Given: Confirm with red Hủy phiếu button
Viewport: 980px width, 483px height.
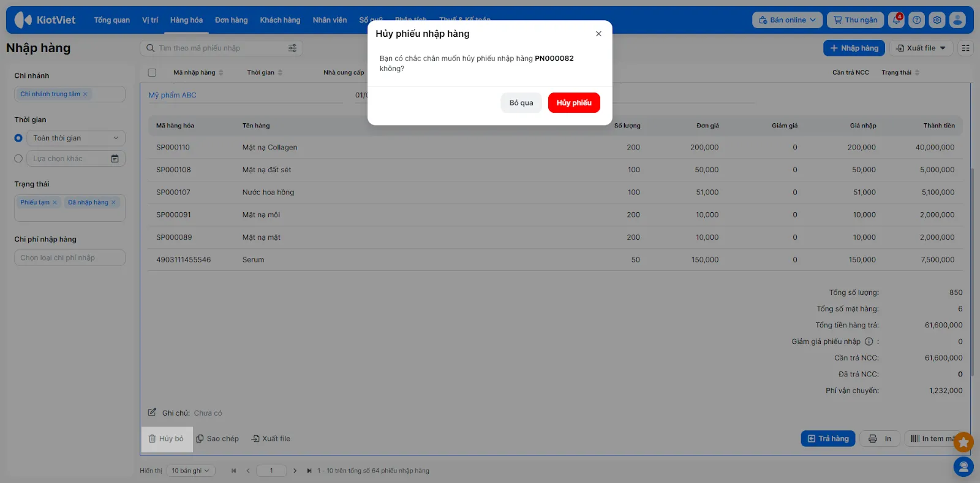Looking at the screenshot, I should (x=573, y=103).
